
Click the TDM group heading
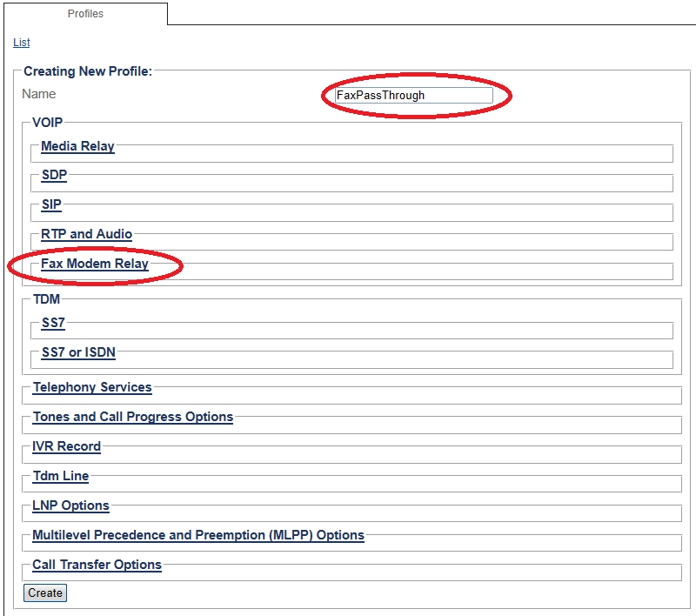pos(46,299)
